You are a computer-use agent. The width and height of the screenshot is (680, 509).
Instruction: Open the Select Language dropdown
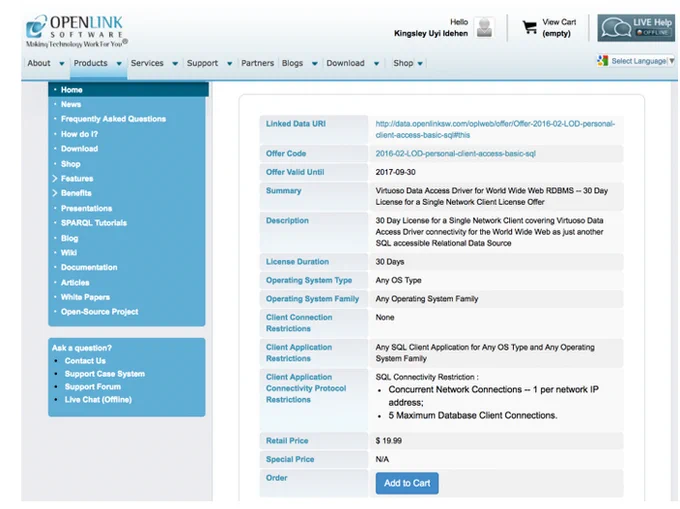point(641,61)
